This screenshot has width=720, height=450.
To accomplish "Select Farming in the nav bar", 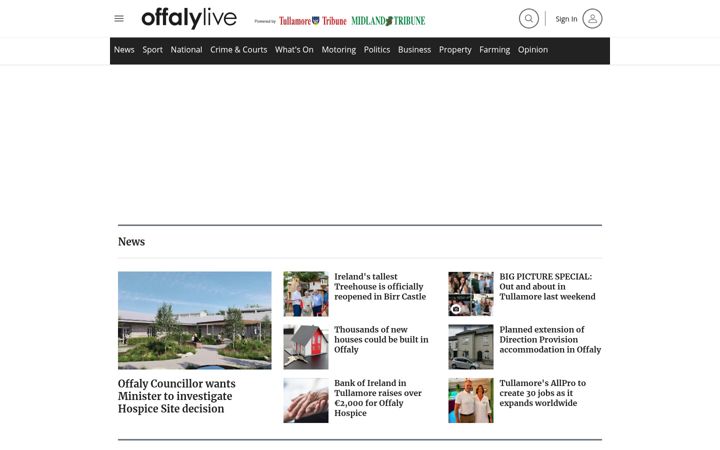I will tap(495, 50).
